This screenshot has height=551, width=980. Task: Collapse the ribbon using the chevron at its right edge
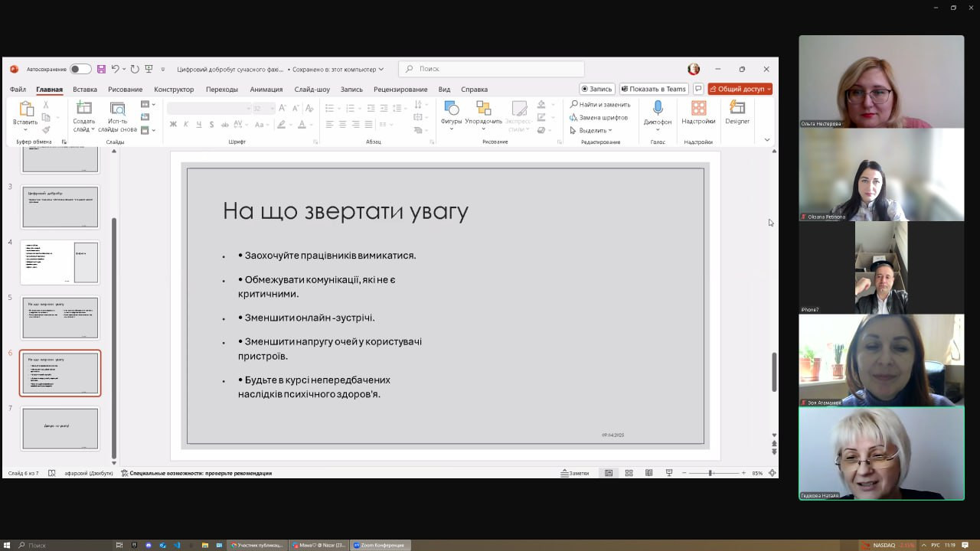click(x=767, y=140)
